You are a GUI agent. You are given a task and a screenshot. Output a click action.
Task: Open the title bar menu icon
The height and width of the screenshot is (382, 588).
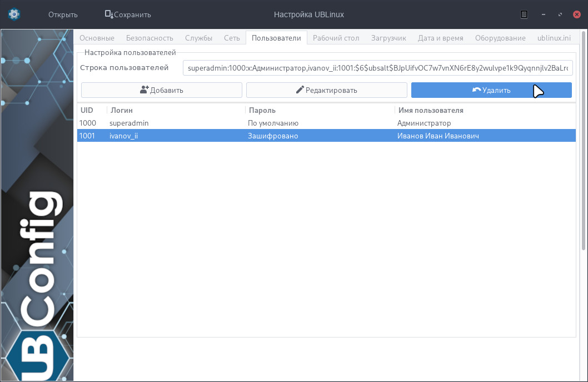tap(524, 14)
